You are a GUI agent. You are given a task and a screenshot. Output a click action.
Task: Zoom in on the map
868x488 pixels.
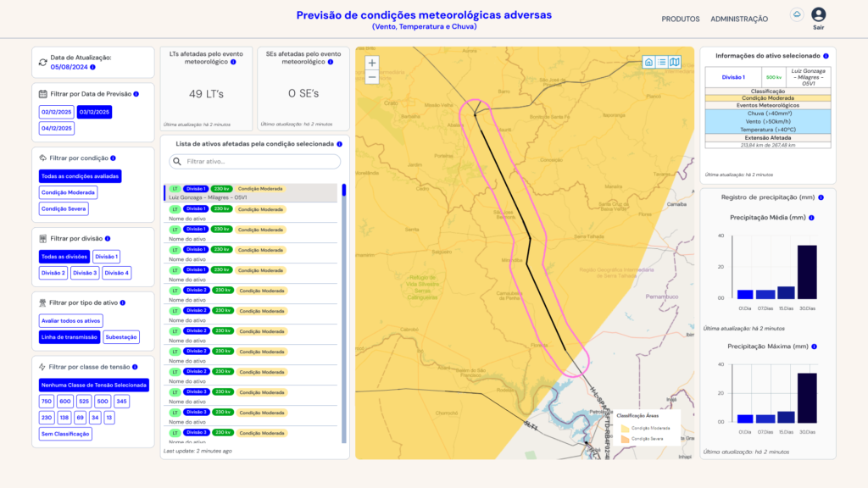[372, 63]
